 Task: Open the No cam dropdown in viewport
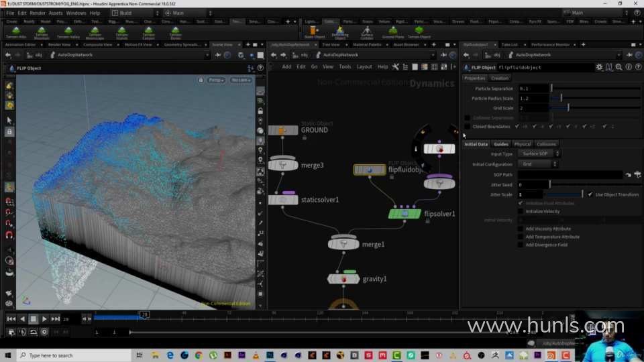tap(241, 80)
